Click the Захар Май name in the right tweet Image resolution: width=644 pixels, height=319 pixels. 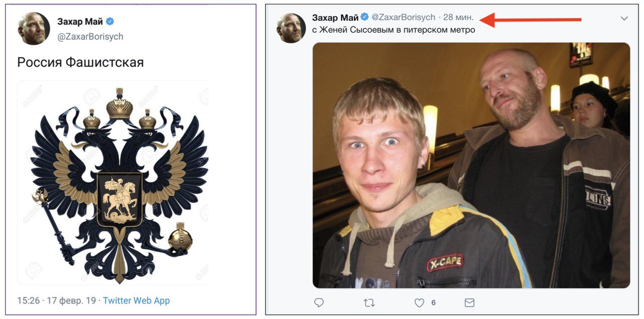coord(335,17)
